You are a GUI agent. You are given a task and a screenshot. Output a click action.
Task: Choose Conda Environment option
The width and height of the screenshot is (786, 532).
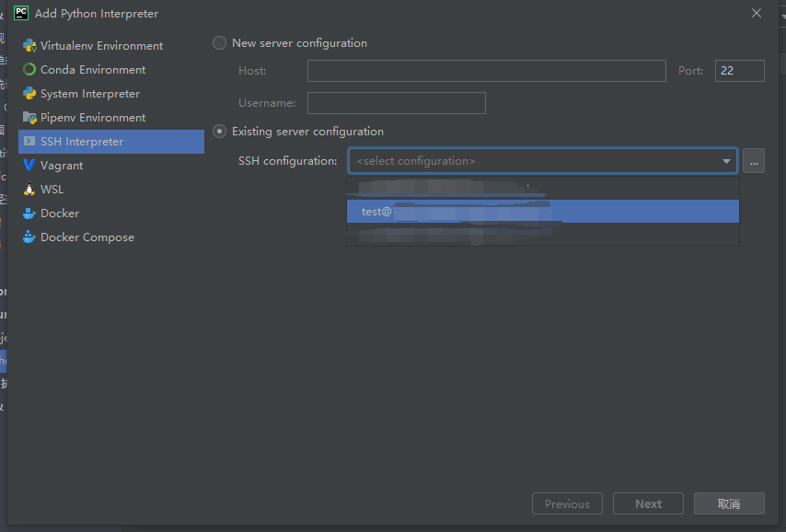[111, 70]
